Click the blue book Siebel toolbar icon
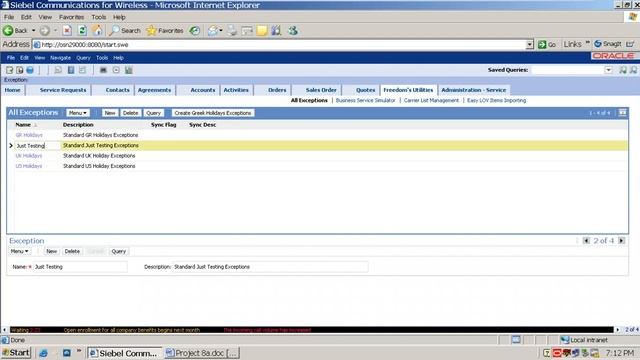 point(71,70)
